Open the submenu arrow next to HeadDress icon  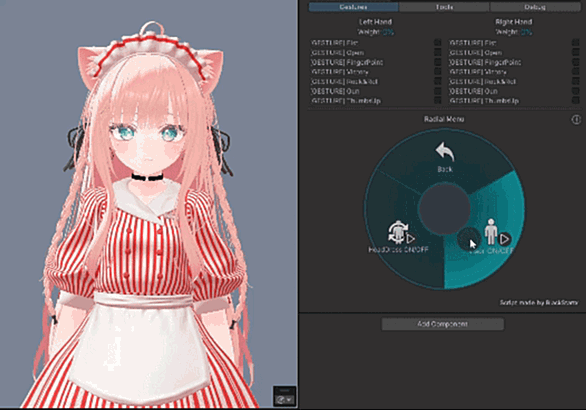click(x=411, y=238)
